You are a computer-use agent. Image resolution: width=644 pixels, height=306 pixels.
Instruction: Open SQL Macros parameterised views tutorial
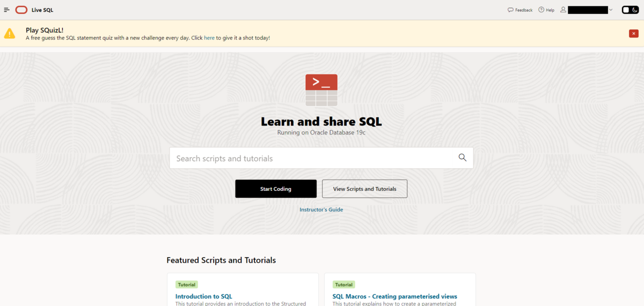tap(395, 296)
